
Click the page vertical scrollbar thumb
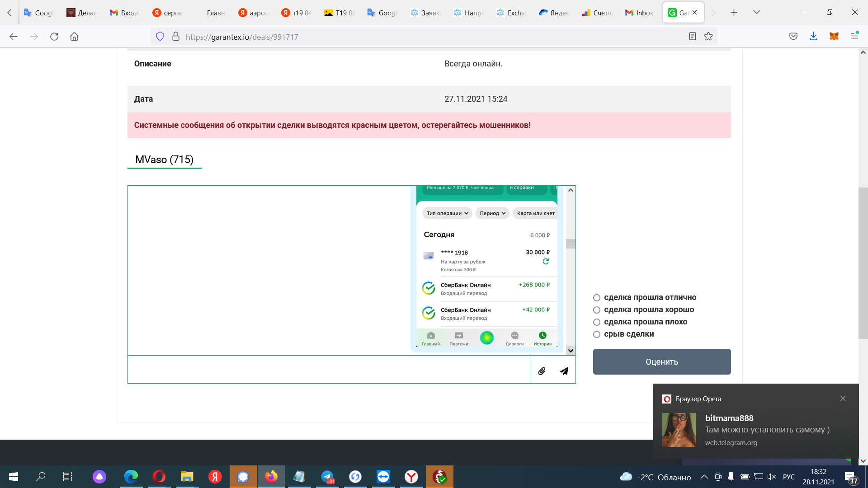[x=863, y=263]
